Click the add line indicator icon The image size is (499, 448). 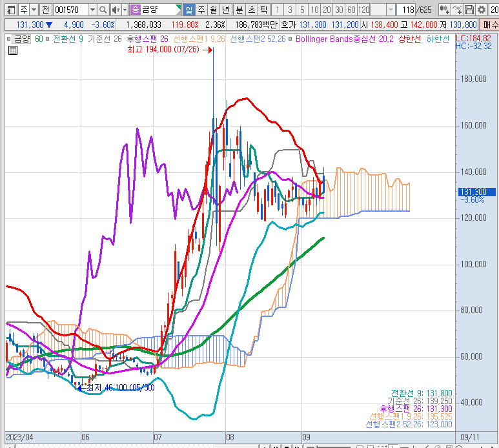457,10
